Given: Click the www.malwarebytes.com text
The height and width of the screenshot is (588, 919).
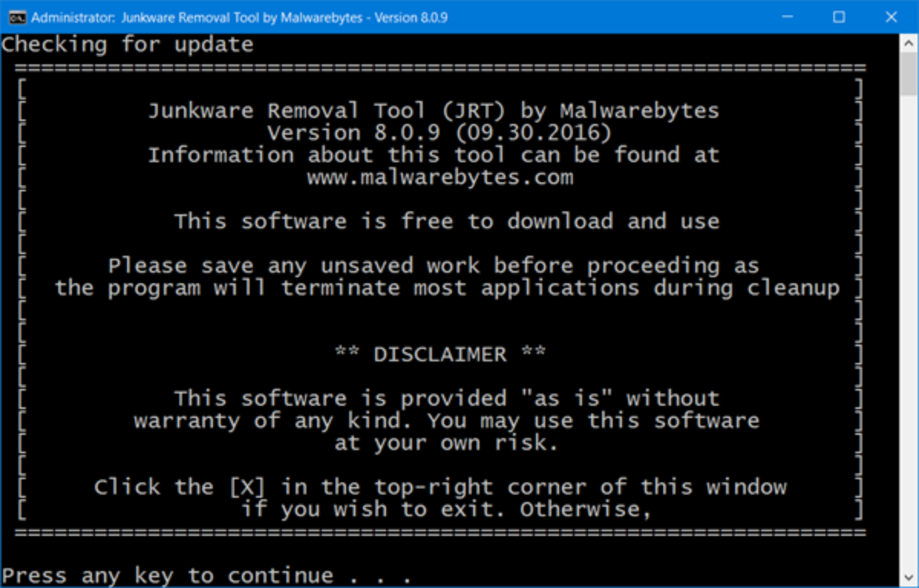Looking at the screenshot, I should (440, 178).
